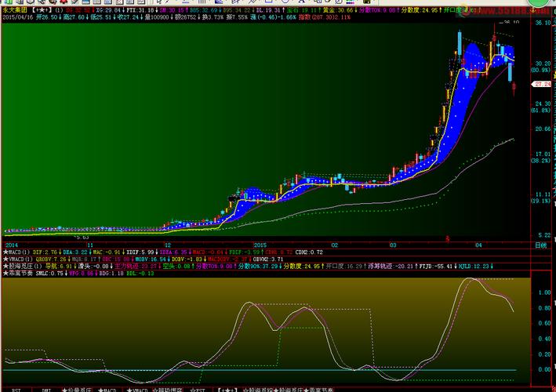Click the DL:19.31 value in header
This screenshot has height=392, width=556.
click(268, 10)
